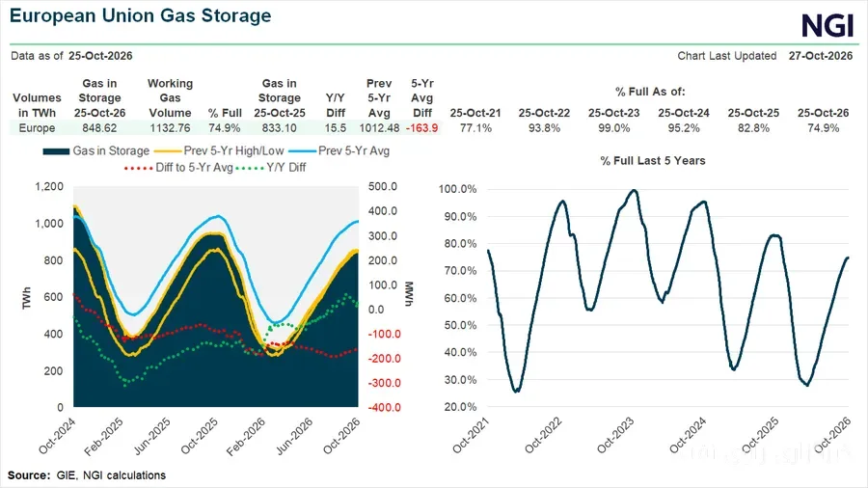Select the 'Data as of' date 25-Oct-2026
Viewport: 868px width, 488px height.
click(x=100, y=56)
